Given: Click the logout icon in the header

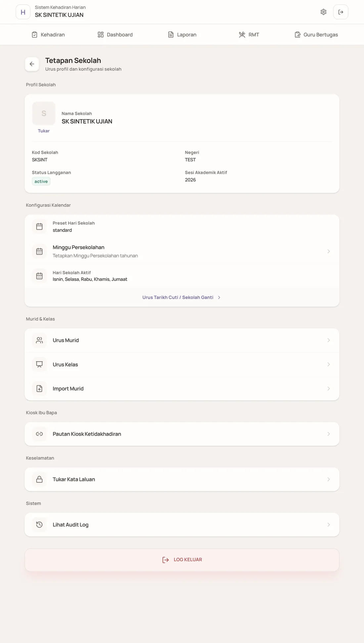Looking at the screenshot, I should click(341, 12).
